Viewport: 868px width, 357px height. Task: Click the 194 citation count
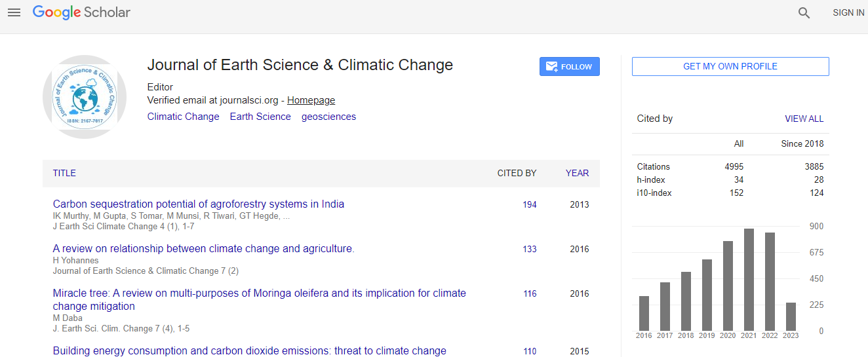[529, 204]
